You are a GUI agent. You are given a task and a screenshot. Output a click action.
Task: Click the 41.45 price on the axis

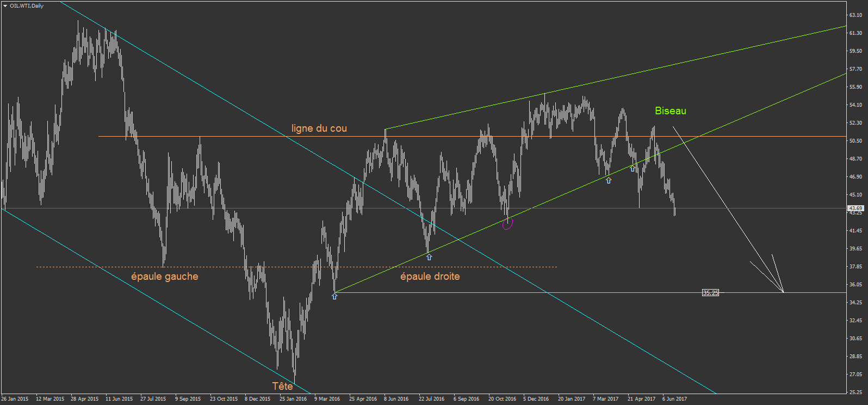point(855,231)
